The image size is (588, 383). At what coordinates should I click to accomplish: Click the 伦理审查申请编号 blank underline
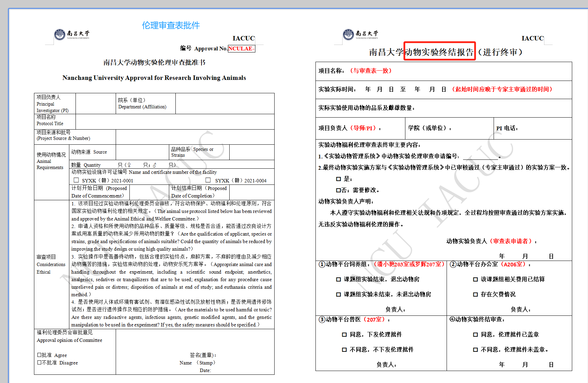pyautogui.click(x=480, y=156)
